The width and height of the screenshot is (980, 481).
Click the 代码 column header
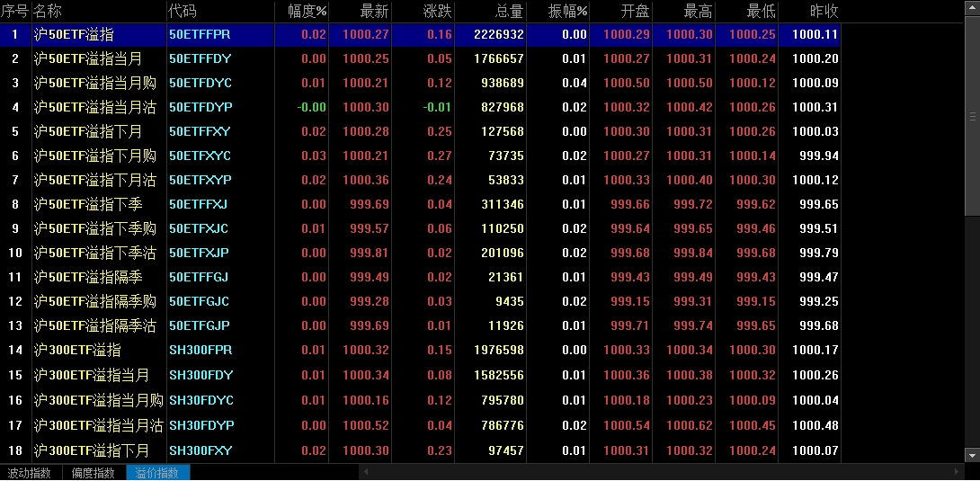click(183, 11)
